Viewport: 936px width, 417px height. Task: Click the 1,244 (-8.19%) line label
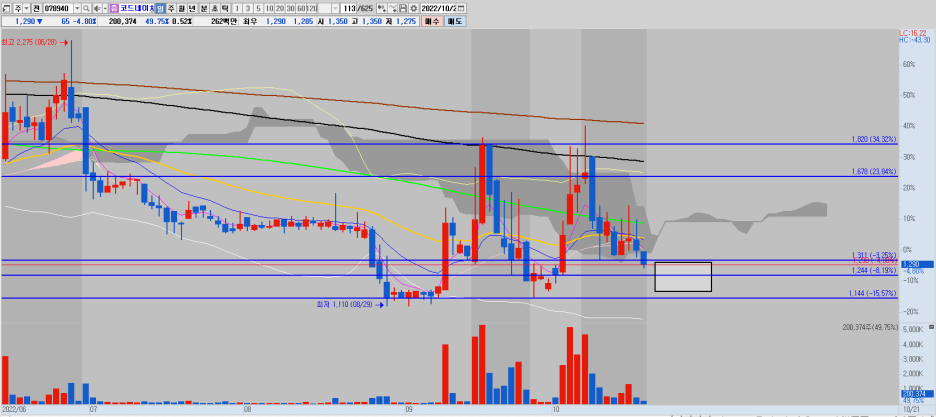coord(874,270)
